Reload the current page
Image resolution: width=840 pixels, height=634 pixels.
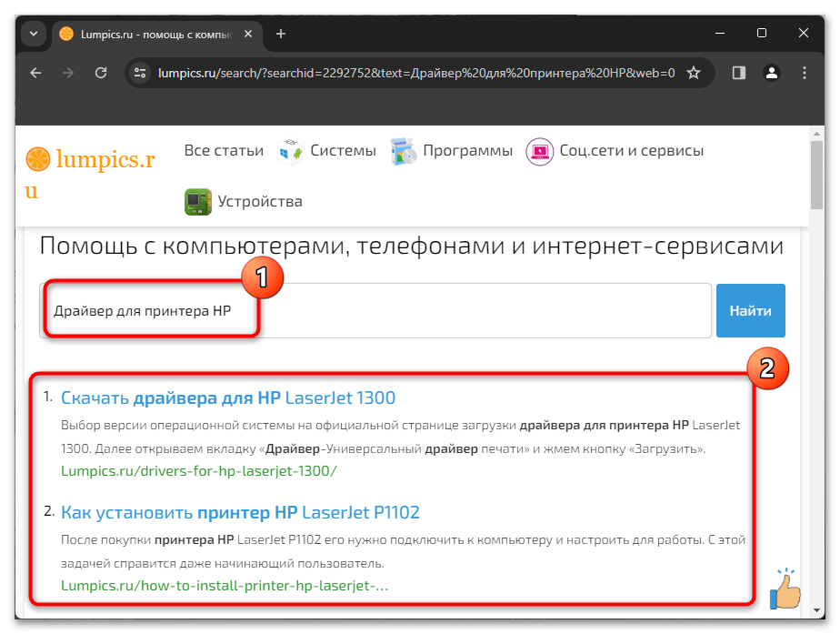tap(101, 73)
